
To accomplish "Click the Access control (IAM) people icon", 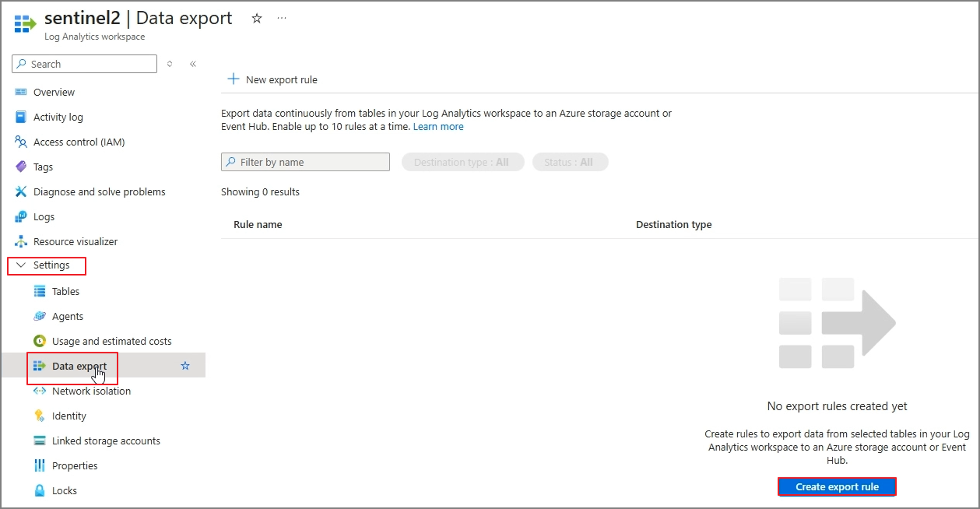I will pyautogui.click(x=21, y=142).
